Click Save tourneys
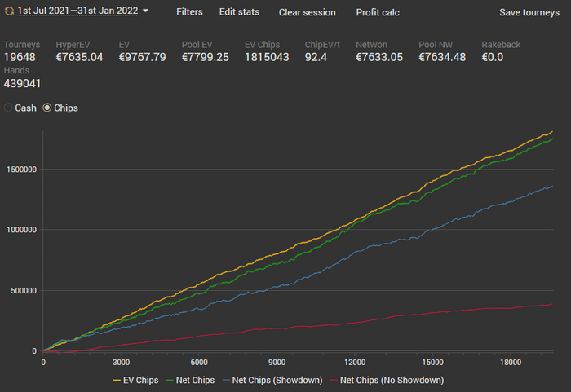This screenshot has width=571, height=392. pyautogui.click(x=529, y=12)
